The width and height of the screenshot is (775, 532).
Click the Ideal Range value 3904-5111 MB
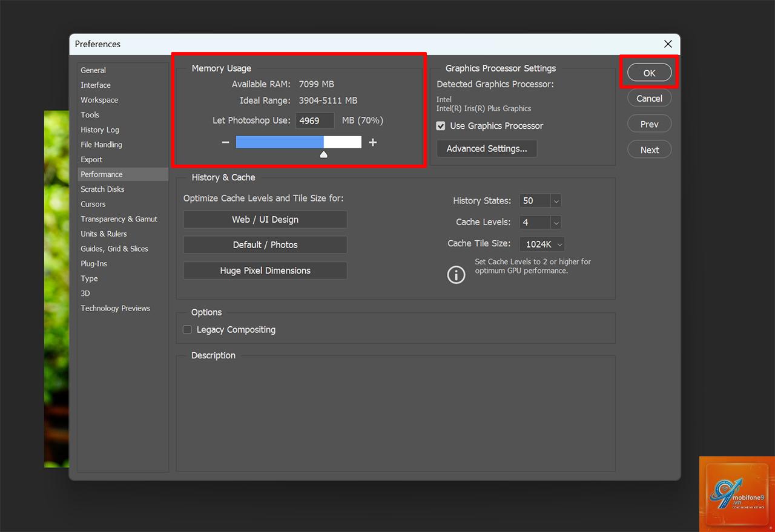tap(328, 100)
